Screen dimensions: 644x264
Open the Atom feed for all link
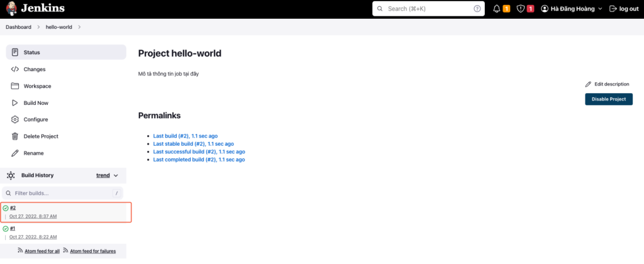coord(42,251)
